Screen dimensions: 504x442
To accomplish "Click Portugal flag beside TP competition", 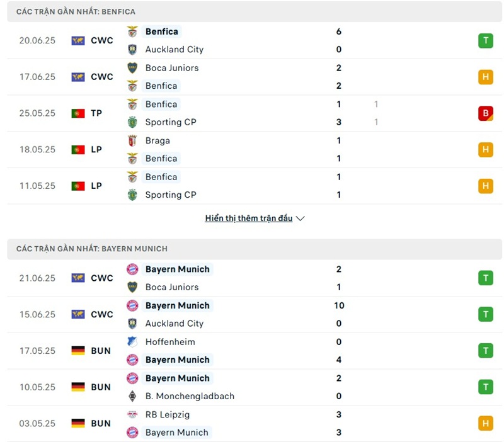I will click(x=77, y=113).
